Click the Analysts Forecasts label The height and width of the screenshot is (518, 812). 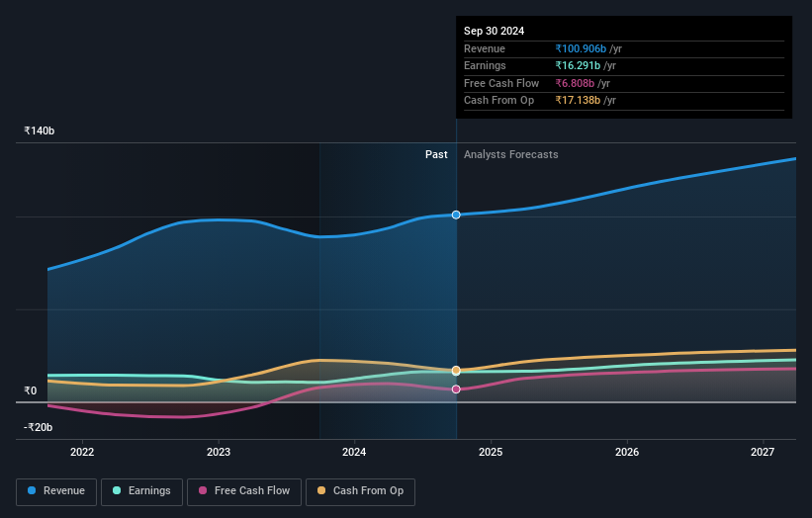(x=510, y=155)
